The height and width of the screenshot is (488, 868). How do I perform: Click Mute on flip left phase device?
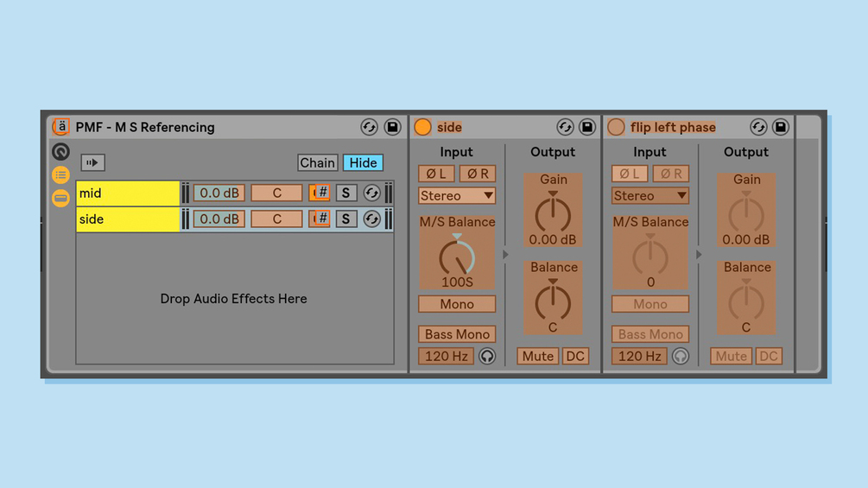(732, 357)
